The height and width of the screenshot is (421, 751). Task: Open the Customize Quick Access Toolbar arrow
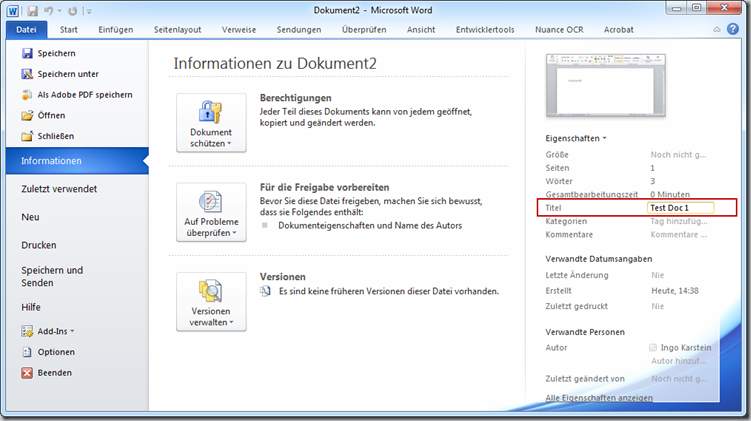tap(88, 11)
